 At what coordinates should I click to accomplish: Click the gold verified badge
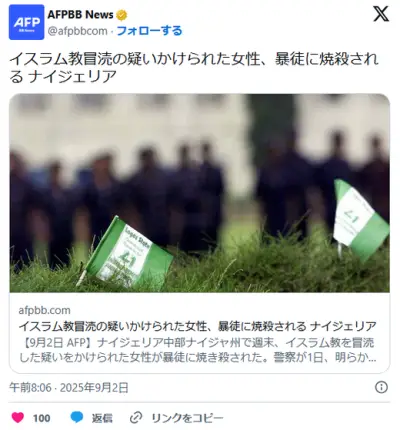coord(121,15)
